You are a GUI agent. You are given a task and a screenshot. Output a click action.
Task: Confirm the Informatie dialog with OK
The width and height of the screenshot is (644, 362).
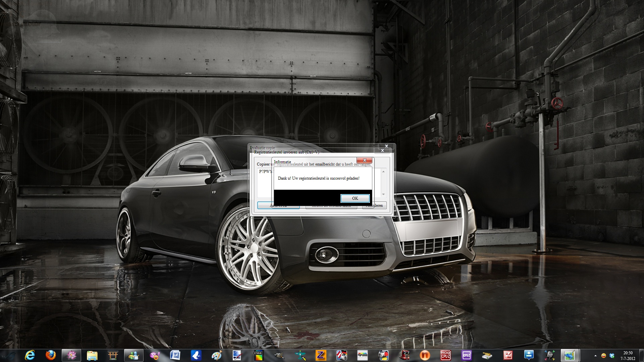355,198
